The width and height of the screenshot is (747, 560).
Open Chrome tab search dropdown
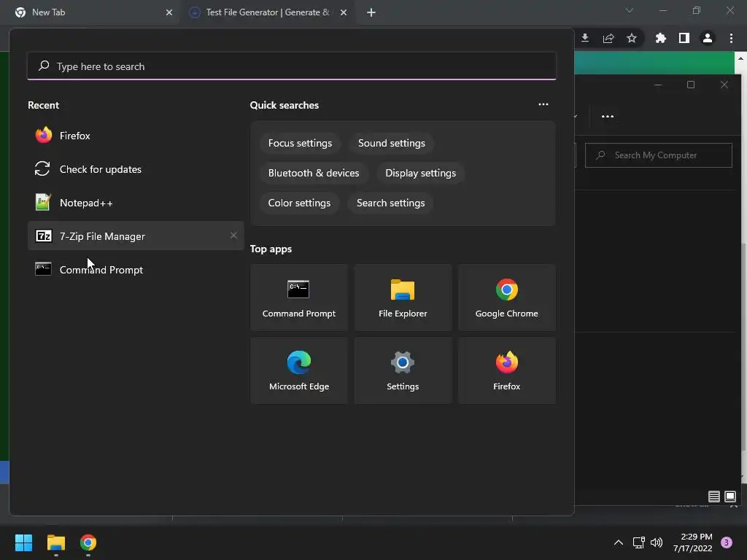[630, 10]
